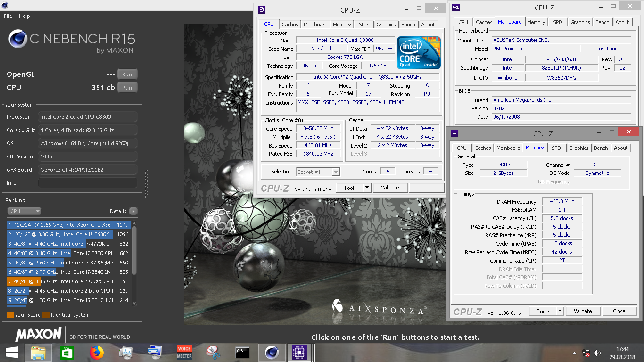This screenshot has width=644, height=362.
Task: Run the CPU benchmark
Action: [127, 88]
